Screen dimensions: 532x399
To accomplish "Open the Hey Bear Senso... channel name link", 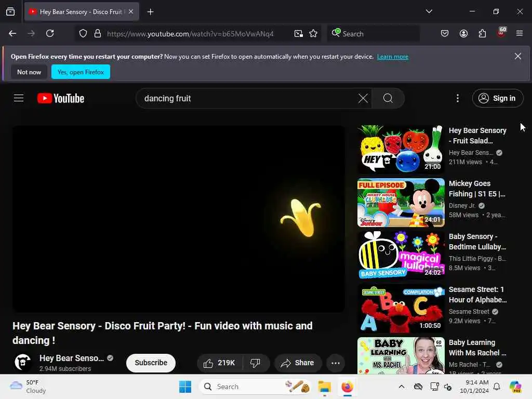I will click(72, 358).
